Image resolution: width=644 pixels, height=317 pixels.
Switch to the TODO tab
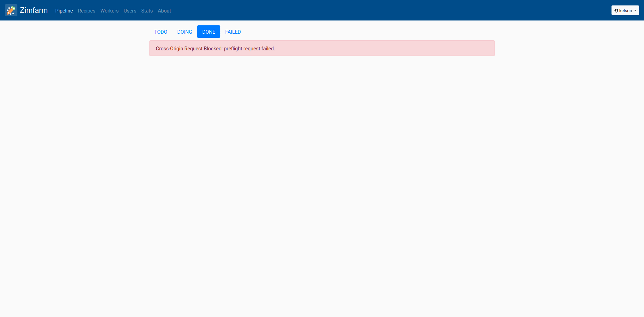point(161,32)
